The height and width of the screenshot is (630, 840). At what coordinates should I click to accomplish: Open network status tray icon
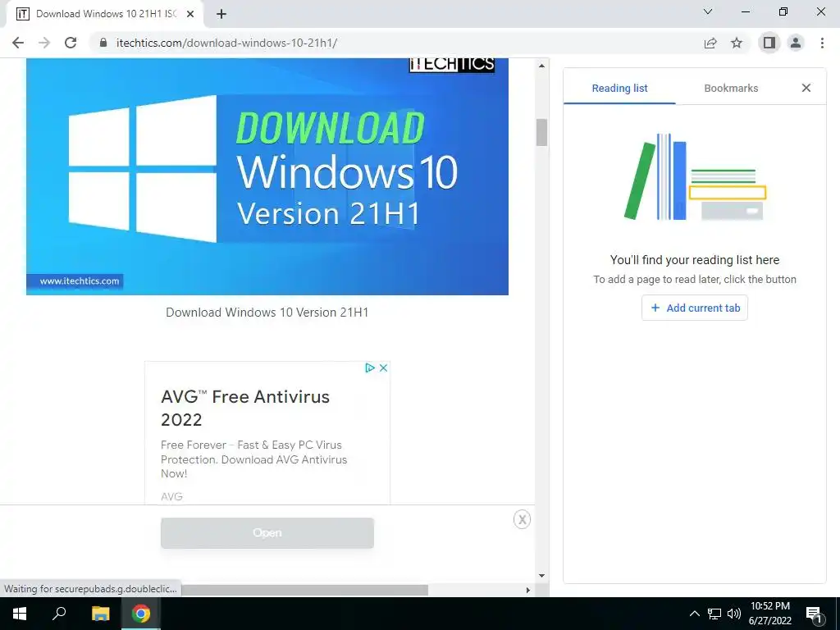click(714, 614)
